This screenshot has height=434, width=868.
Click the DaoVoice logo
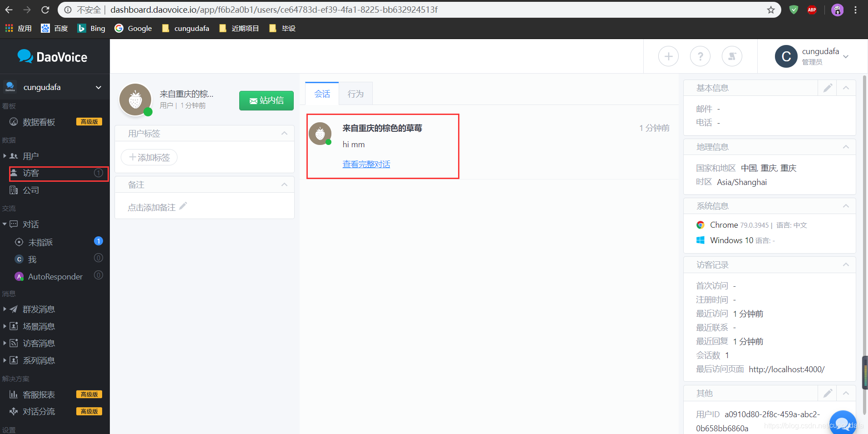click(x=52, y=57)
